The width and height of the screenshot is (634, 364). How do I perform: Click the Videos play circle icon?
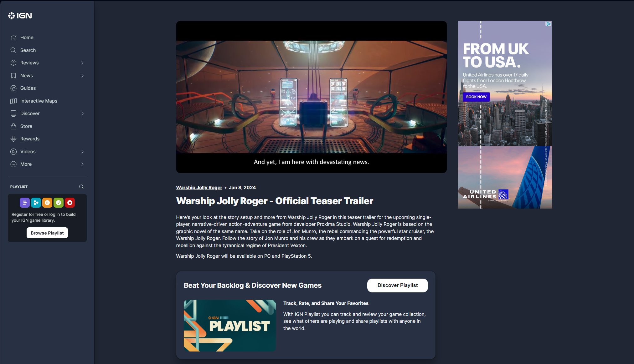point(13,152)
